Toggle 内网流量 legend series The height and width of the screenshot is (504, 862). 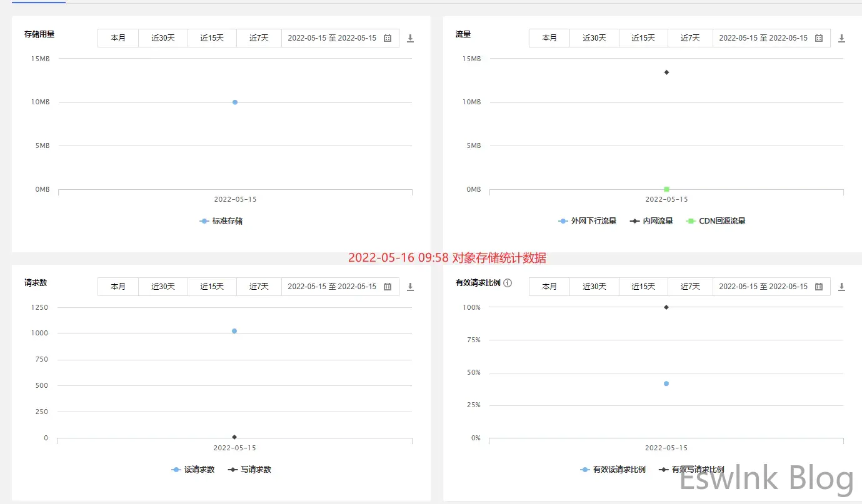651,221
